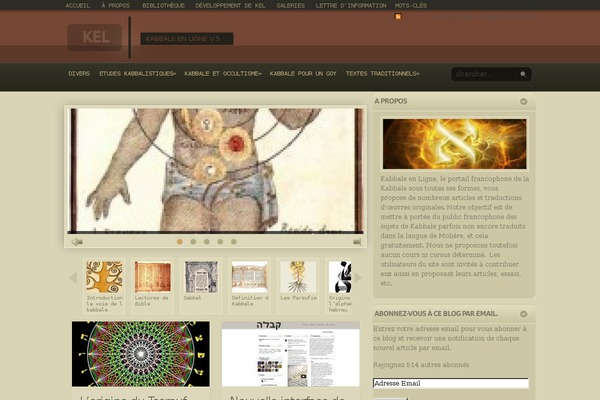This screenshot has width=600, height=400.
Task: Click the search magnifier button
Action: [523, 74]
